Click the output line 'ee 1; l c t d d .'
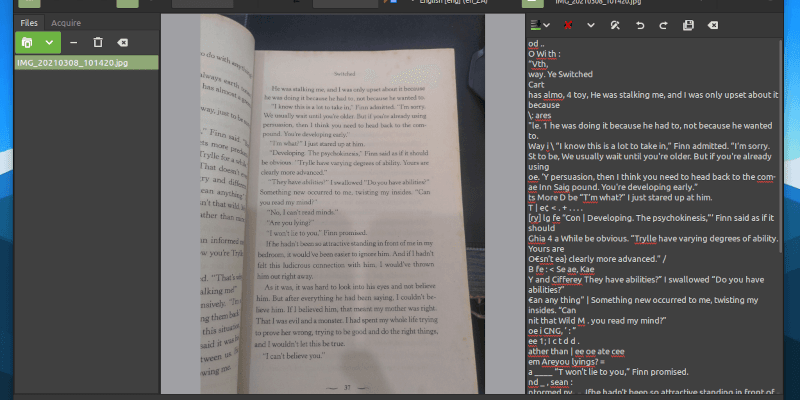Image resolution: width=800 pixels, height=400 pixels. tap(555, 341)
